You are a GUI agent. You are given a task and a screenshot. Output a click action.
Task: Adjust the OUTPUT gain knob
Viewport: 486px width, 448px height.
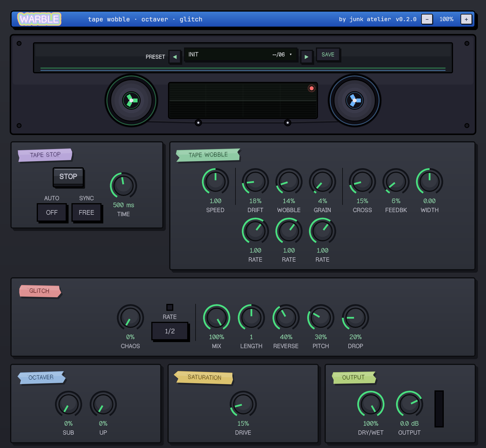pos(410,404)
